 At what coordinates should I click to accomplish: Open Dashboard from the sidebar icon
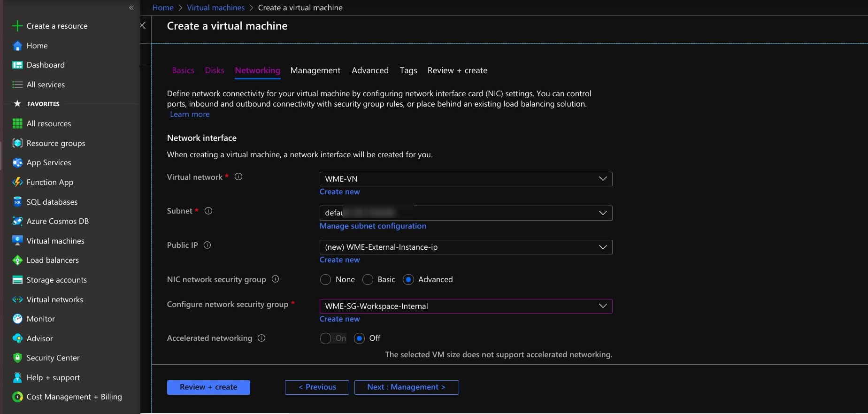point(17,65)
